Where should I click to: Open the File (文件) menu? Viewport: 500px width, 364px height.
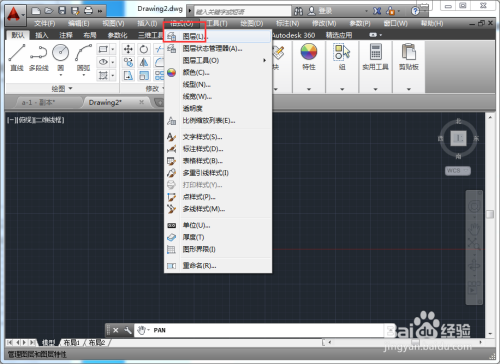[x=45, y=23]
